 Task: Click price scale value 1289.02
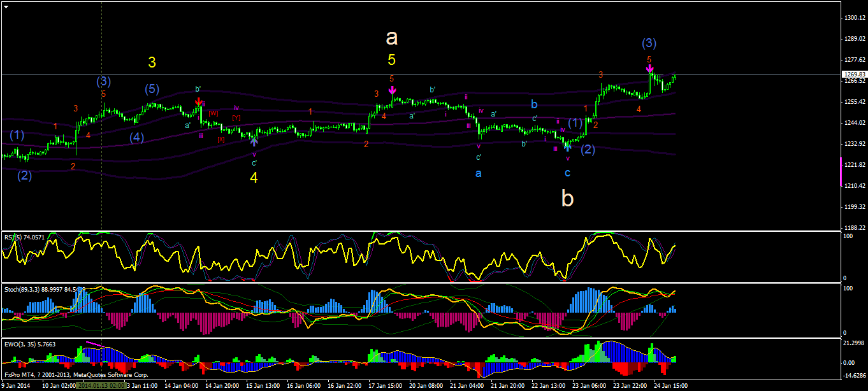pos(855,39)
